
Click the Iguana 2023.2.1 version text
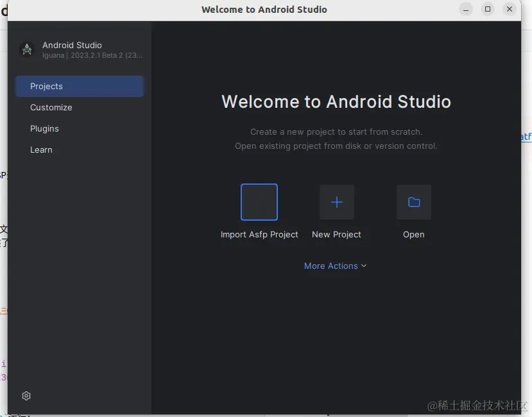[92, 55]
